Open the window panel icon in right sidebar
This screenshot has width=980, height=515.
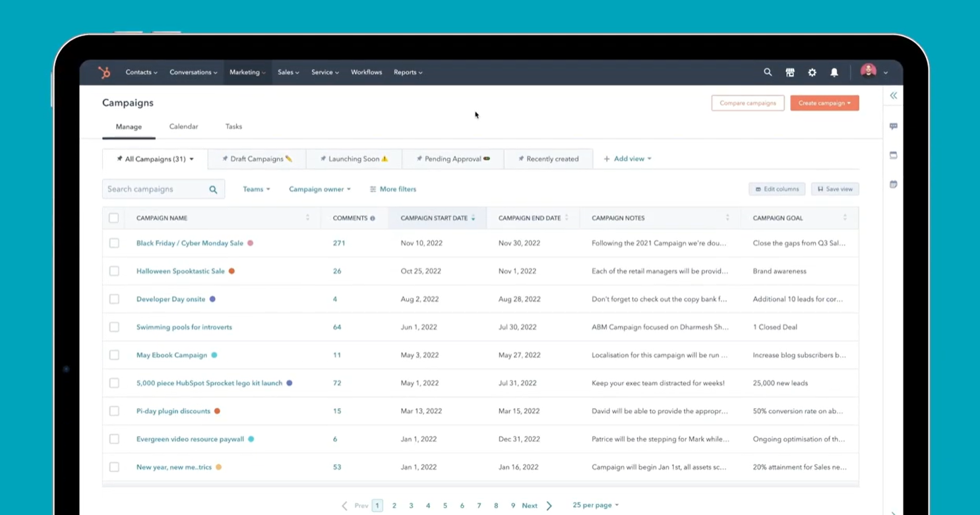click(894, 155)
